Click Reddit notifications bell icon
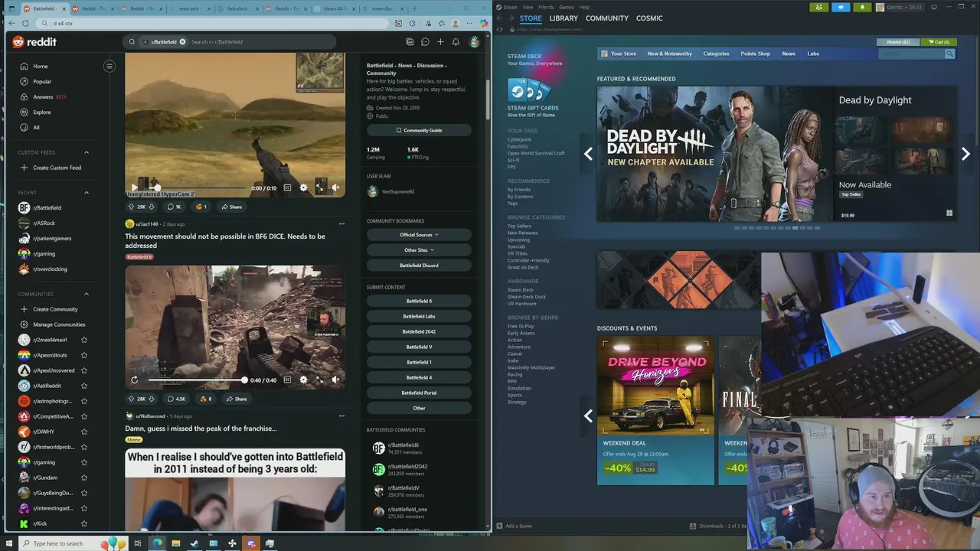Screen dimensions: 980x551 tap(456, 42)
